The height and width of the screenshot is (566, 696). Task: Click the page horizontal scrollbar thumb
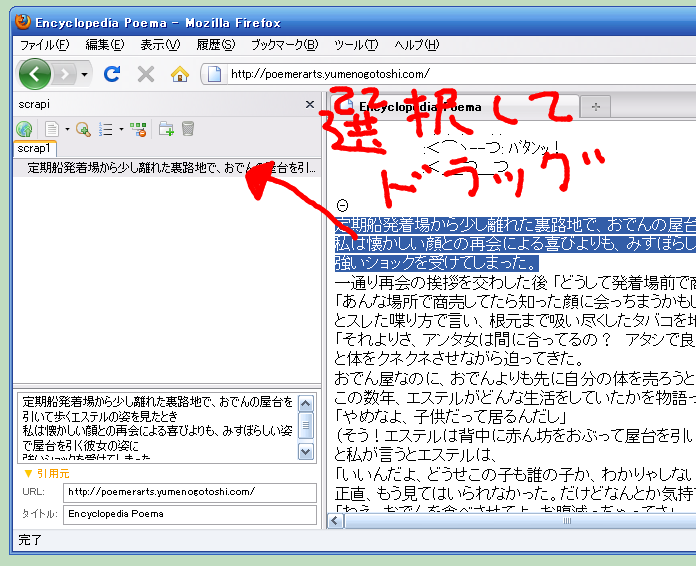coord(520,521)
